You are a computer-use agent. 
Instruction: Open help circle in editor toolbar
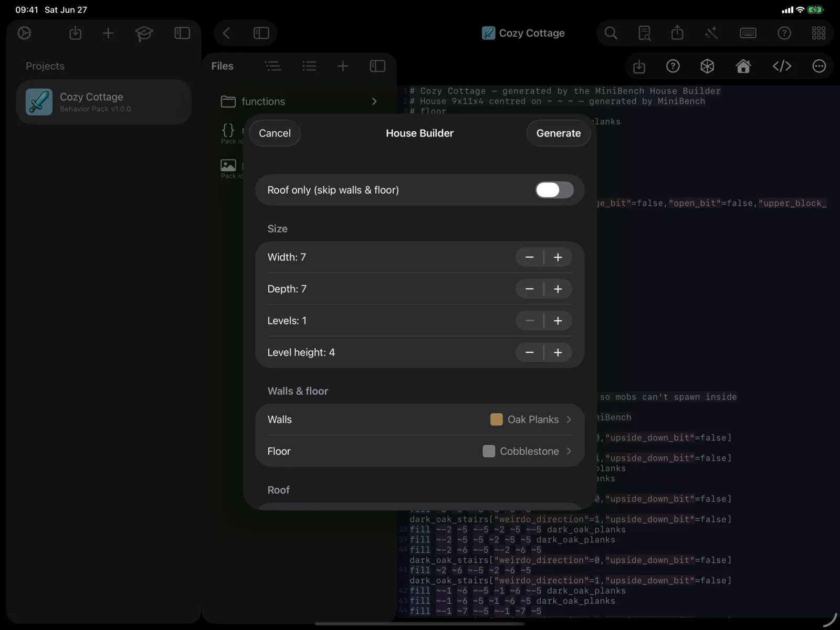[673, 66]
